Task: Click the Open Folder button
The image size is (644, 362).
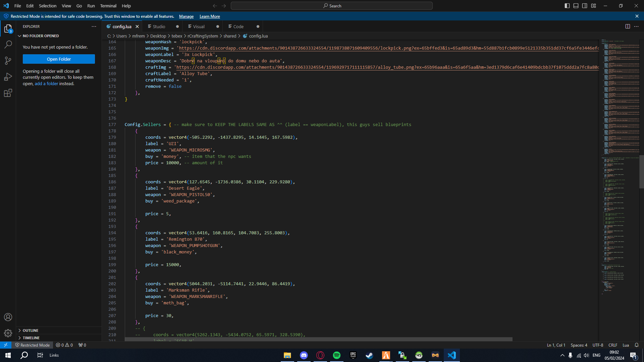Action: click(59, 59)
